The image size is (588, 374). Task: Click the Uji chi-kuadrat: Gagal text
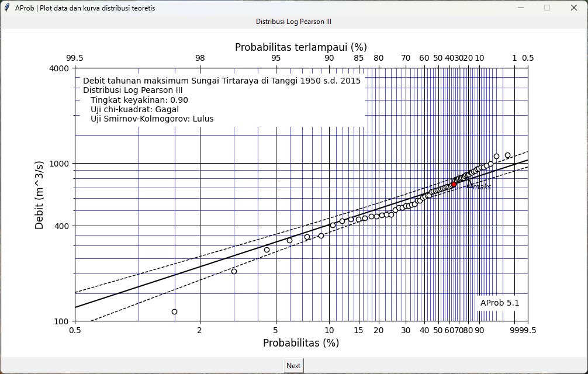tap(134, 109)
